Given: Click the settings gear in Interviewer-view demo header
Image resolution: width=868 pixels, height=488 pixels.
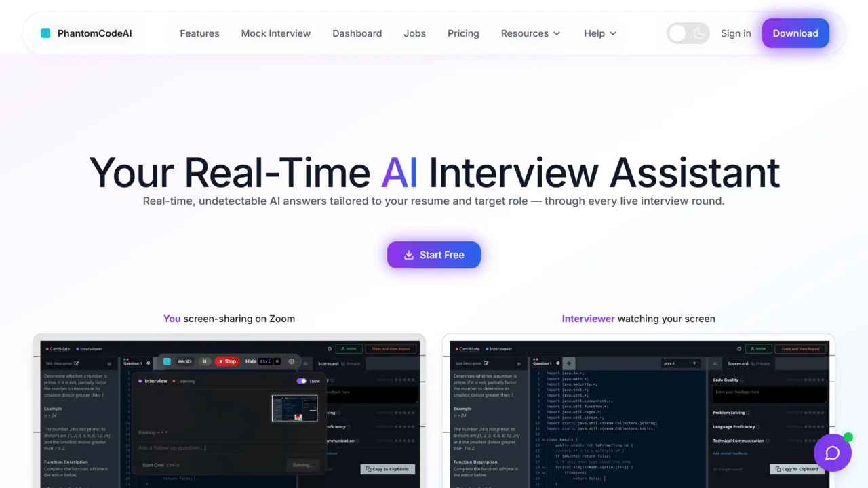Looking at the screenshot, I should pyautogui.click(x=739, y=349).
